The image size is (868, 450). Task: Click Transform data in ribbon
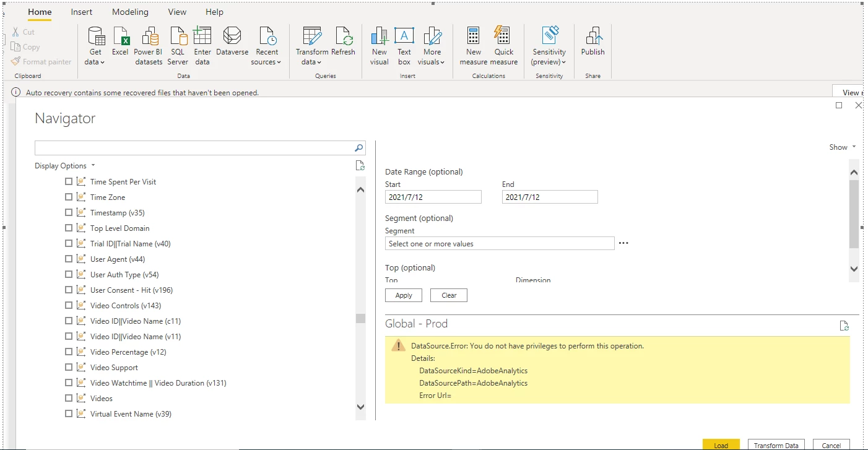(x=312, y=45)
